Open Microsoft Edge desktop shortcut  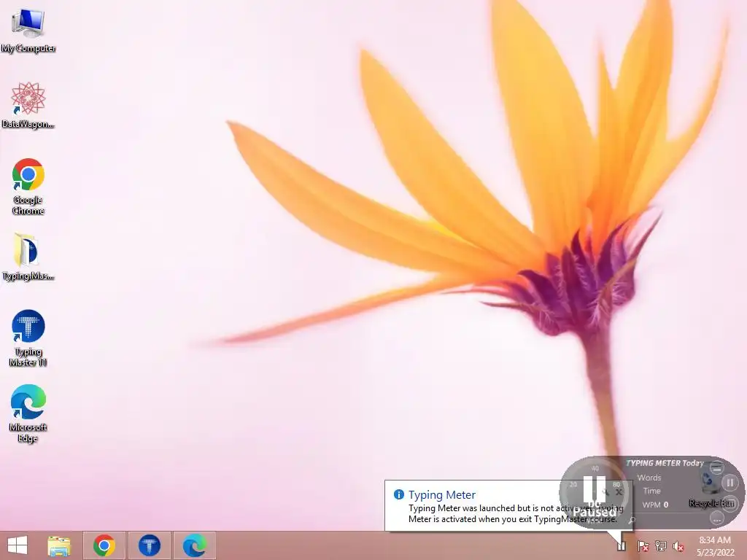[28, 413]
